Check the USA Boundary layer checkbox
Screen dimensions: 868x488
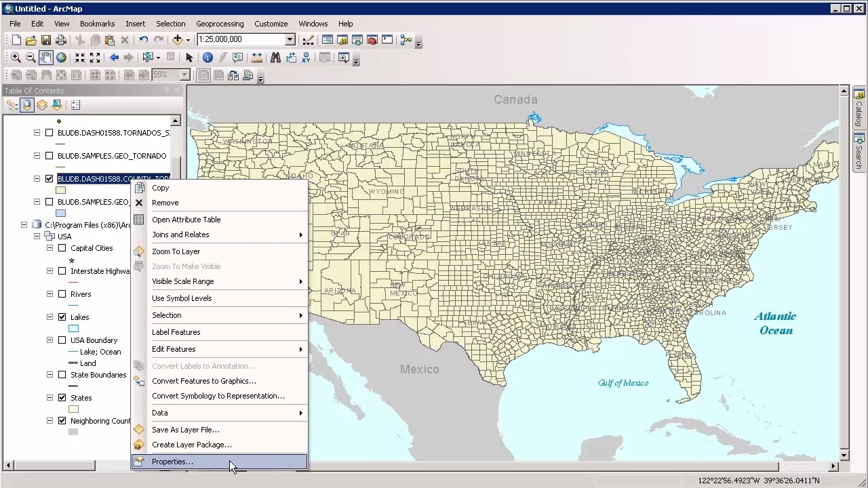[62, 340]
